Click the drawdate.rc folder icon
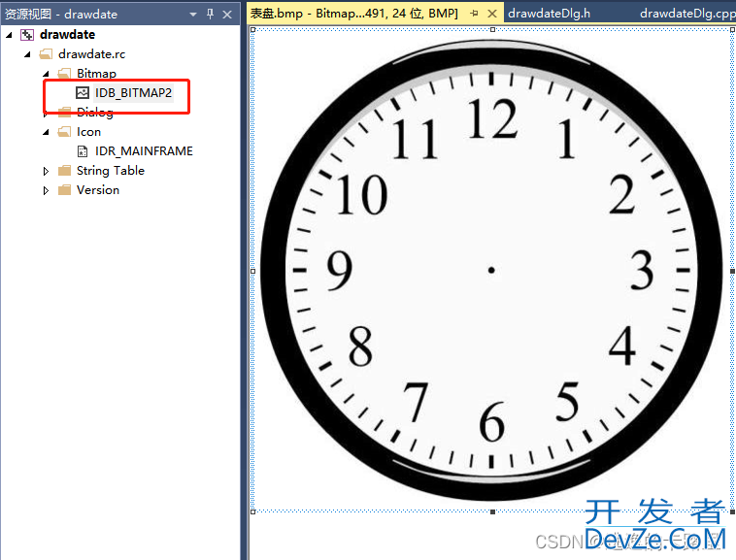The width and height of the screenshot is (736, 560). tap(46, 54)
